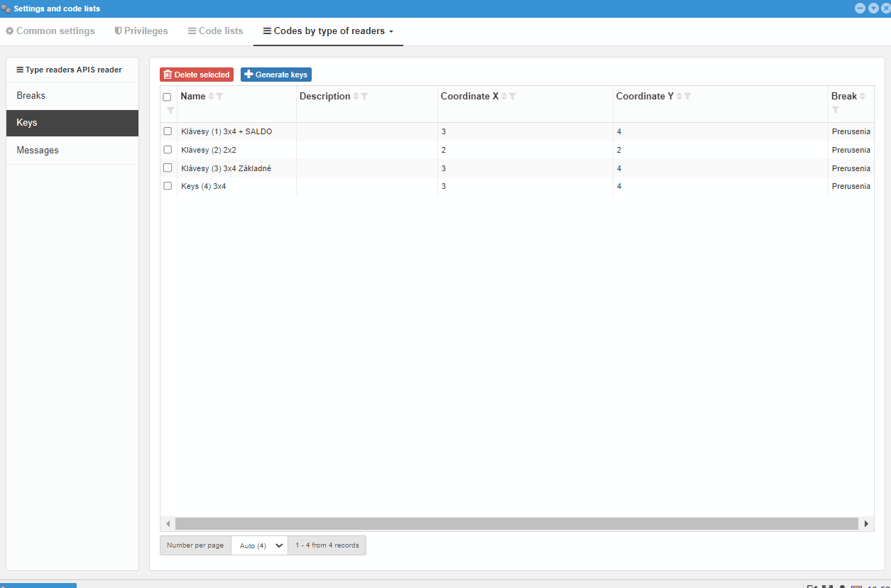Click the Generate keys button
Image resolution: width=891 pixels, height=588 pixels.
coord(276,75)
